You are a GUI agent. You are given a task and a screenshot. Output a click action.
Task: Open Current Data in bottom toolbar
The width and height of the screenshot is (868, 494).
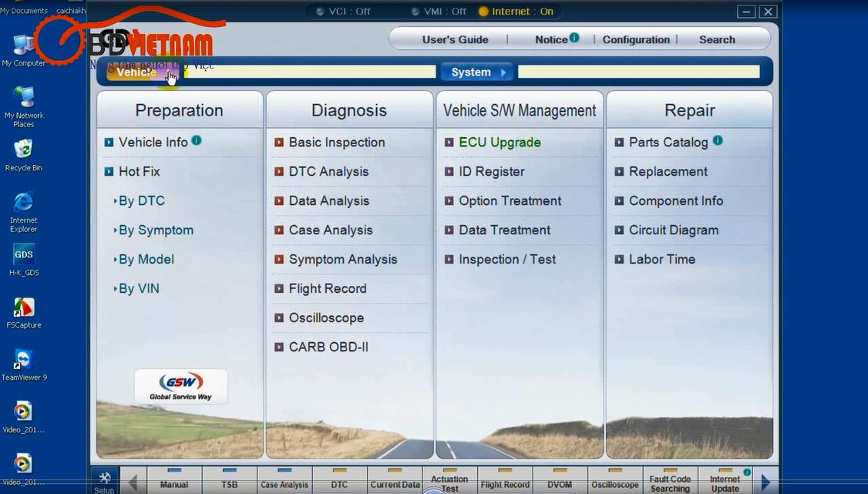click(x=395, y=480)
